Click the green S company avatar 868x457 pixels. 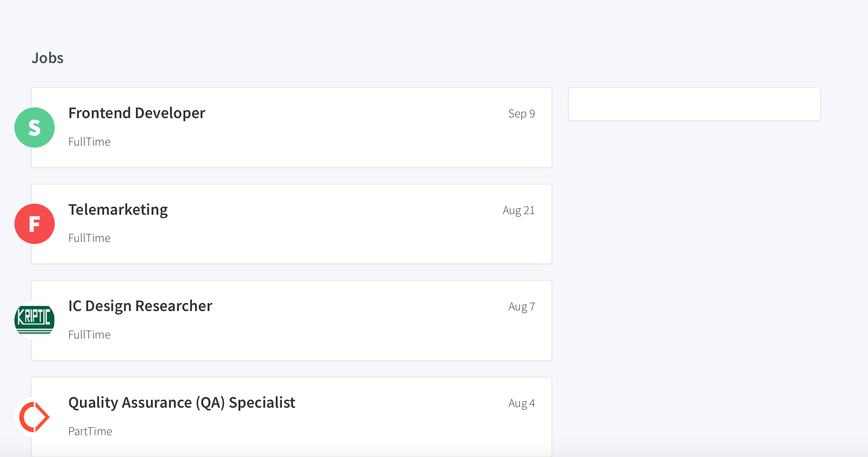(x=34, y=128)
